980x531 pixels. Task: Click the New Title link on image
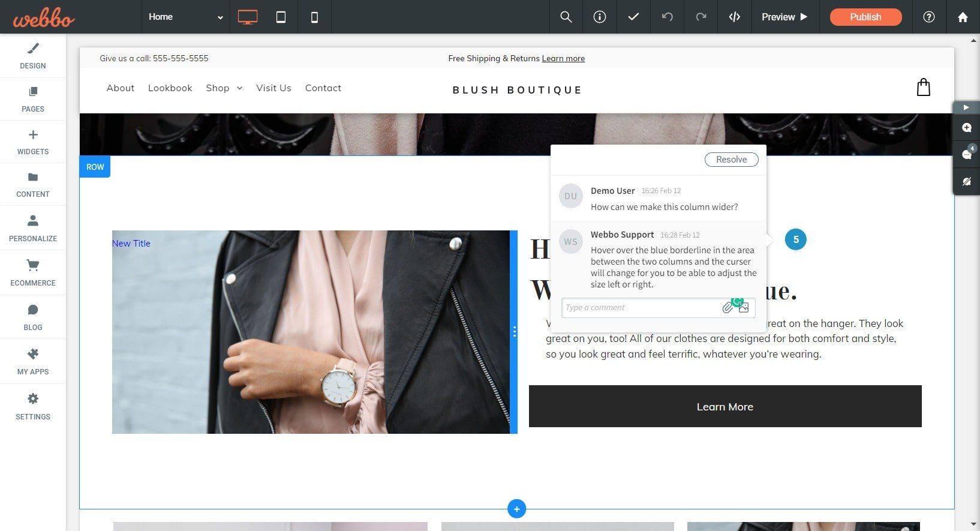click(x=131, y=244)
